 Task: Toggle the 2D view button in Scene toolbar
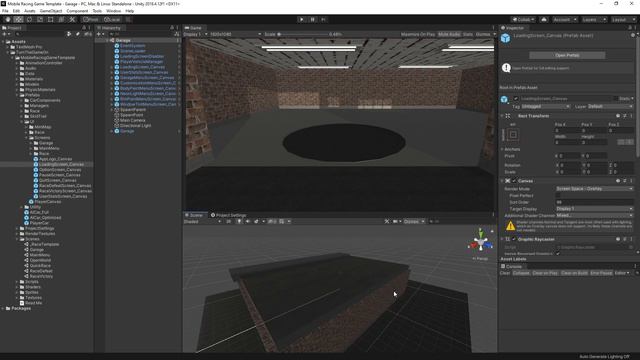point(229,221)
